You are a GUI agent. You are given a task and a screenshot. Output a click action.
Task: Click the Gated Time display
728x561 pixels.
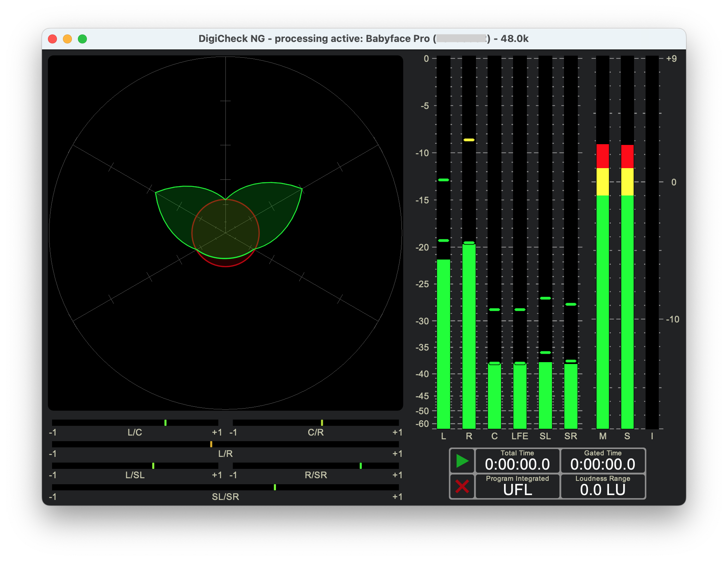[603, 461]
